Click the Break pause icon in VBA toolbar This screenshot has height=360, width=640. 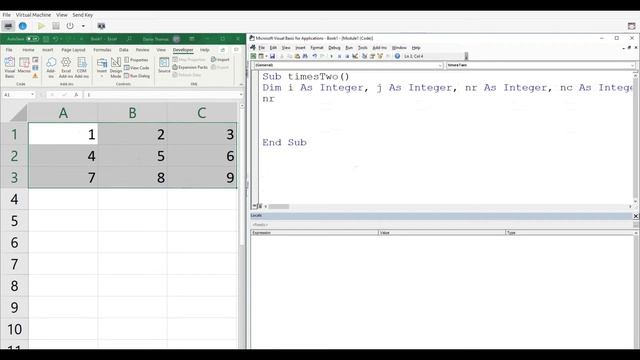[x=339, y=56]
